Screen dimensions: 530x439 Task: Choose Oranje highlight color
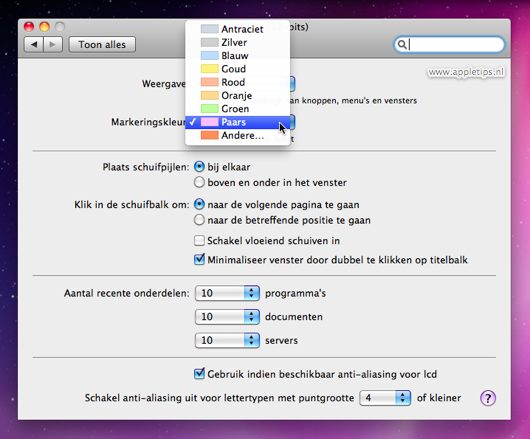(x=238, y=95)
